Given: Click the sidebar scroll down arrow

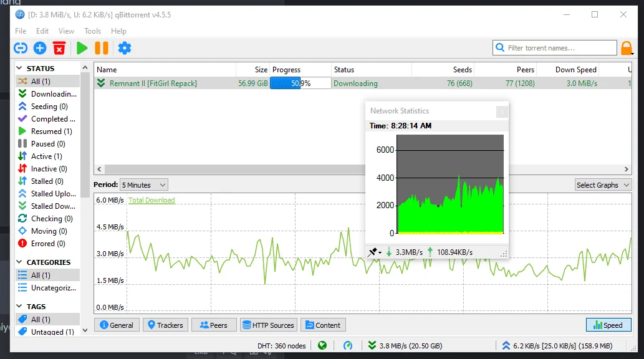Looking at the screenshot, I should click(85, 330).
